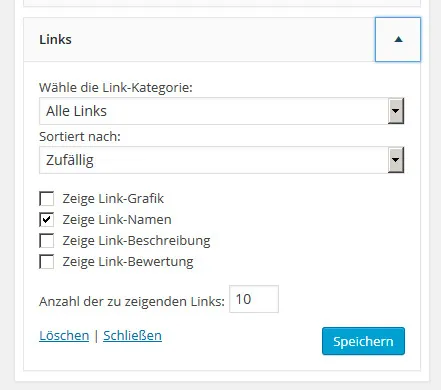Screen dimensions: 441x390
Task: Click the Zeige Link-Beschreibung label text
Action: (136, 241)
